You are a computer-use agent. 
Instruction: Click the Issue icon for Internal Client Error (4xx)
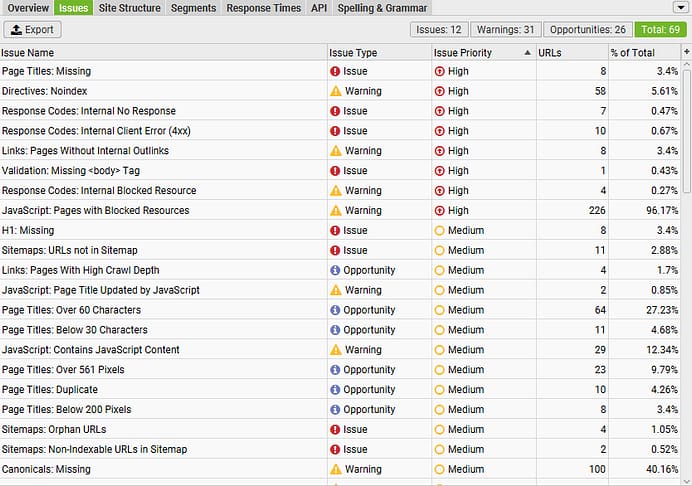coord(335,131)
